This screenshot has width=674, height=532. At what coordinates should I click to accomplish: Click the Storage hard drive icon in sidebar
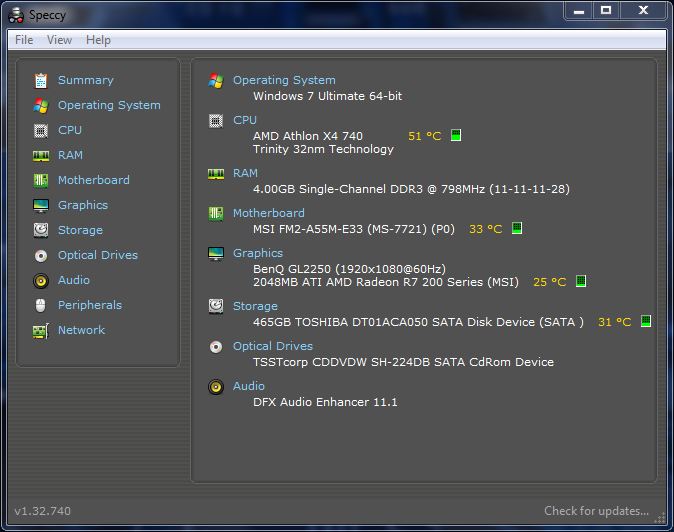coord(41,230)
